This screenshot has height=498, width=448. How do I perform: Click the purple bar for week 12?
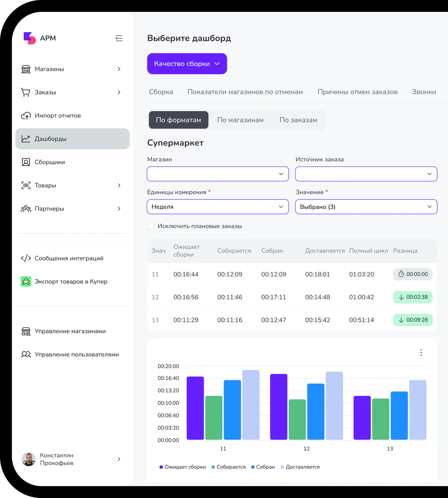[x=279, y=407]
